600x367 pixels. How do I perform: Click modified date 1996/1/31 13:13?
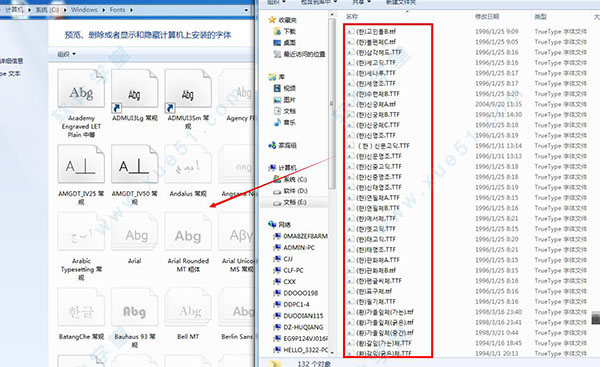tap(498, 156)
